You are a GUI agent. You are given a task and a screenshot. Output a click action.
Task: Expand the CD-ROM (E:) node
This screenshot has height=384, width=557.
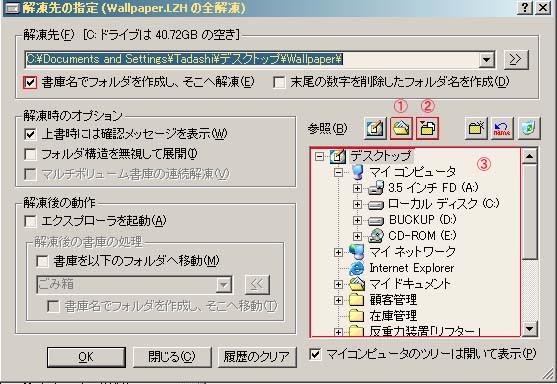(x=357, y=236)
